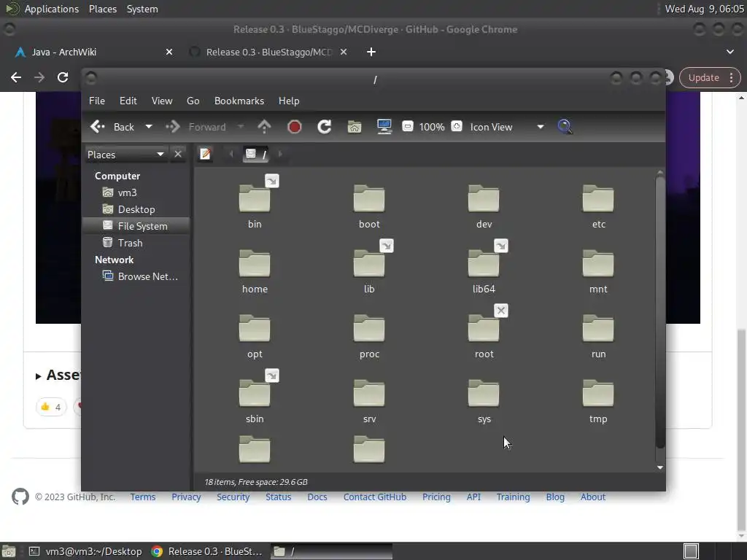
Task: Open the Pricing link in the GitHub footer
Action: 436,497
